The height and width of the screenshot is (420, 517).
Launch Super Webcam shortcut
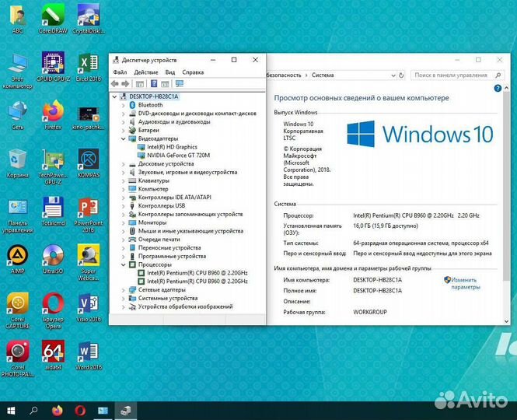pyautogui.click(x=89, y=263)
